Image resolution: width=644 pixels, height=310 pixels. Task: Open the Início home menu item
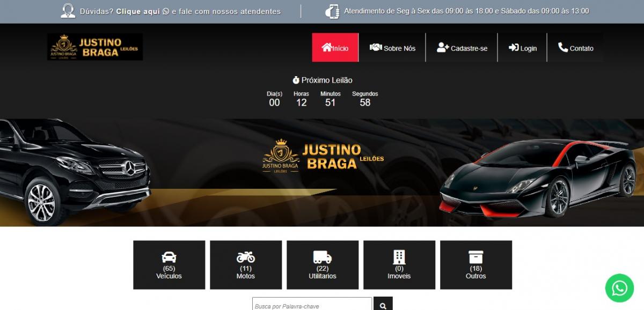pyautogui.click(x=335, y=47)
